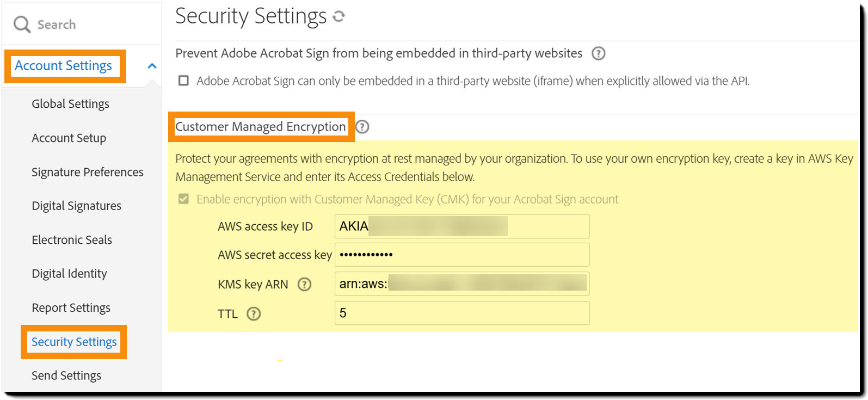Screen dimensions: 868x400
Task: Click the AWS secret access key field
Action: (x=462, y=255)
